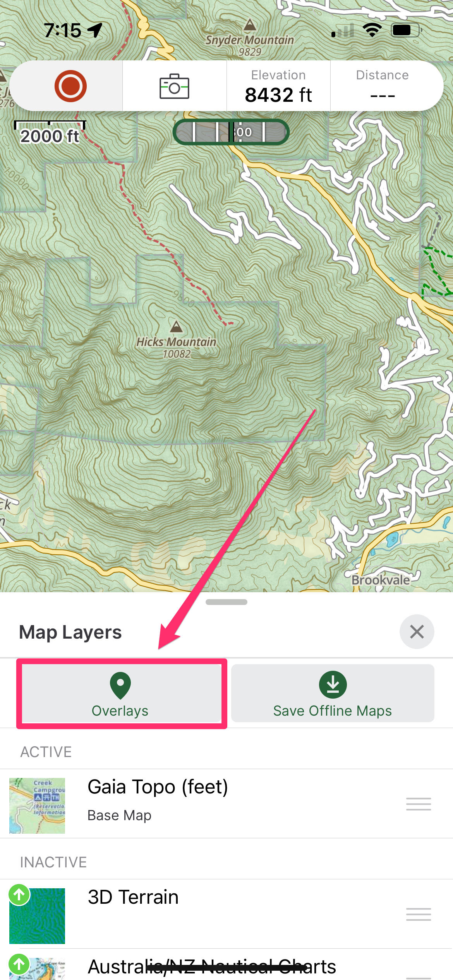Open the camera to take a photo
The image size is (453, 980).
174,87
